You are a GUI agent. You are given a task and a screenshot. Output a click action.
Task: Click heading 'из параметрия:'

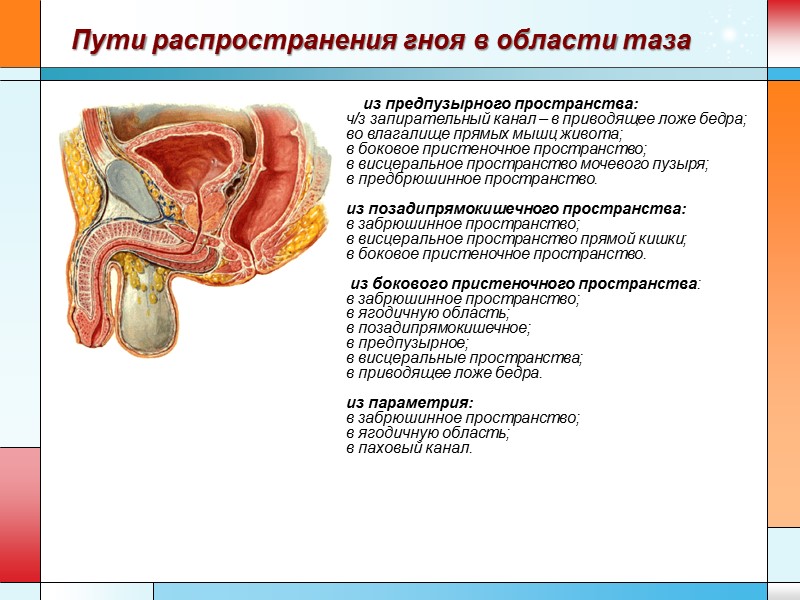(410, 403)
